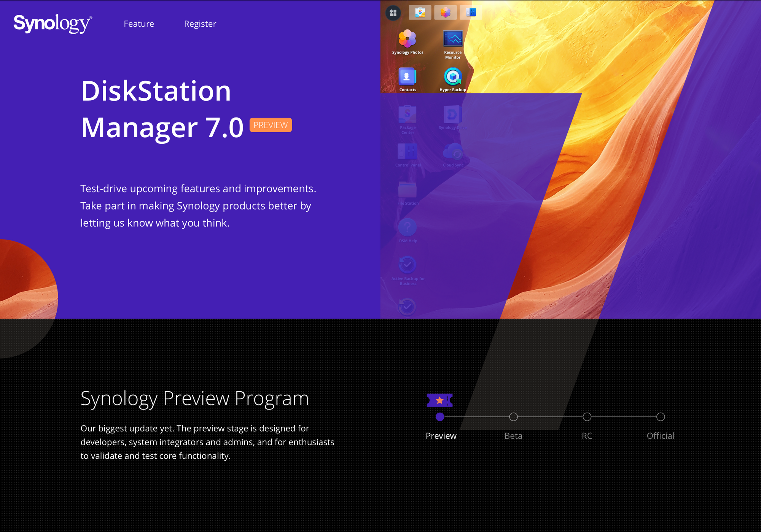
Task: Click the 'Our biggest update yet' paragraph
Action: (207, 442)
